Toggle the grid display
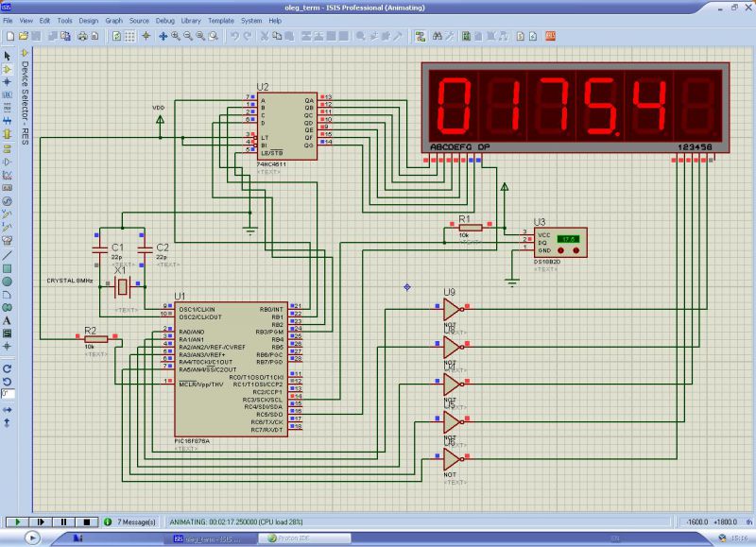The image size is (756, 547). (129, 36)
